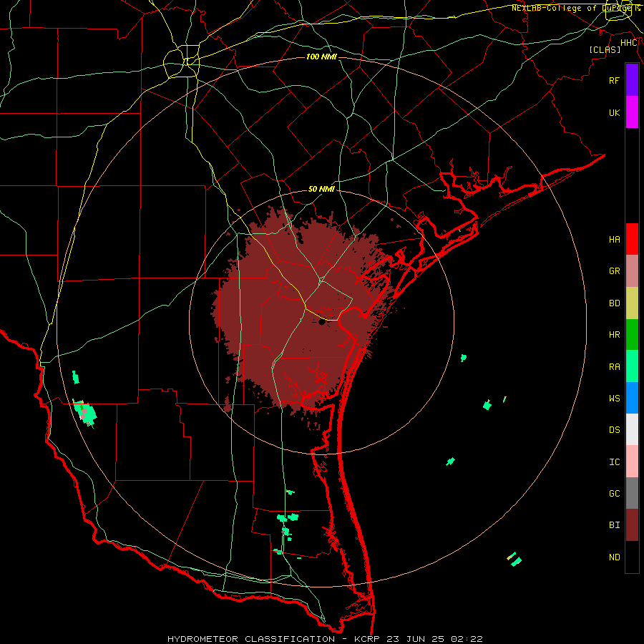The height and width of the screenshot is (644, 644).
Task: Click the 'BI' legend label
Action: [x=614, y=525]
